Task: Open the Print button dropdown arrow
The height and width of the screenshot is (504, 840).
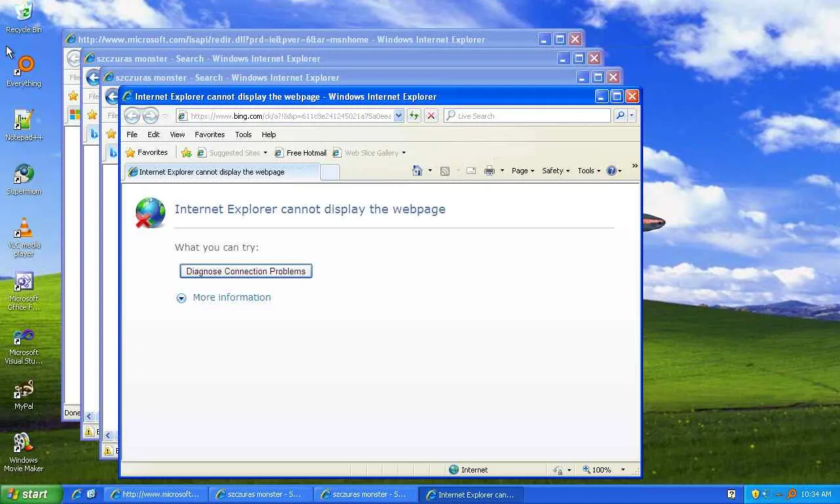Action: 502,171
